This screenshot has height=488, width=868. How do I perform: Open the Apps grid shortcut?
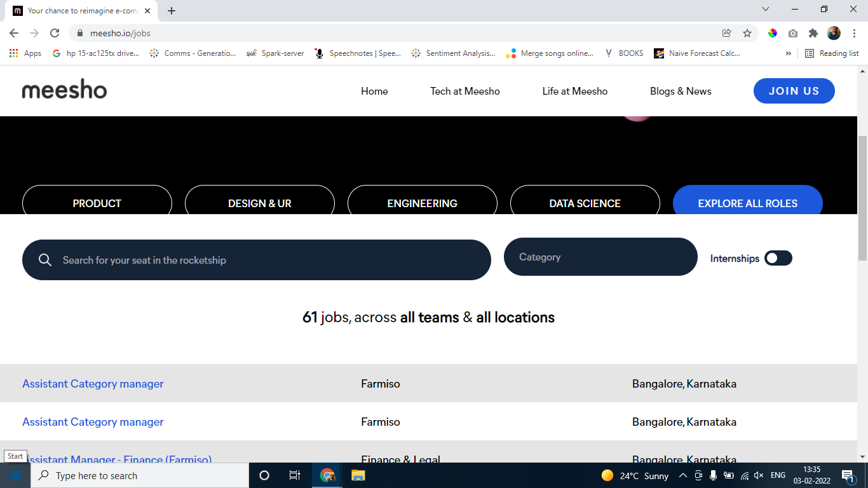pos(25,53)
